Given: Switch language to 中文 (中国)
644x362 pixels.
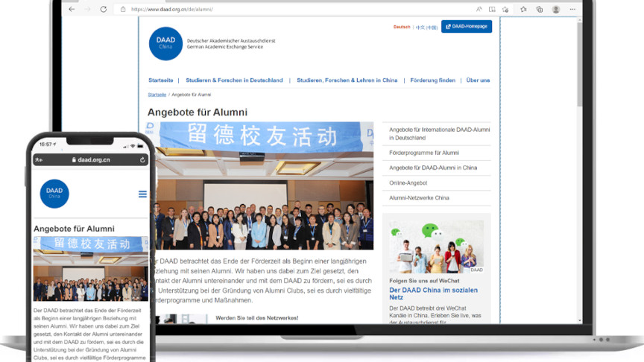Looking at the screenshot, I should click(x=426, y=27).
